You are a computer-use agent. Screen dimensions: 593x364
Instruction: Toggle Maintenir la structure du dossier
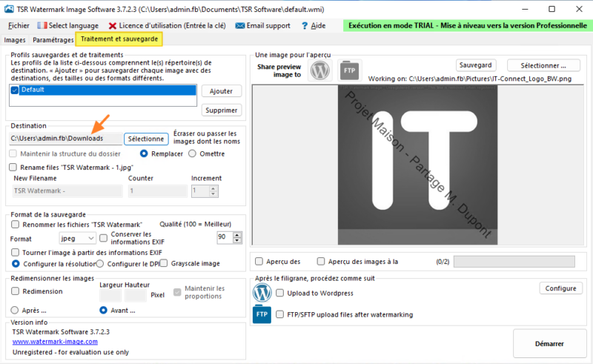(13, 153)
